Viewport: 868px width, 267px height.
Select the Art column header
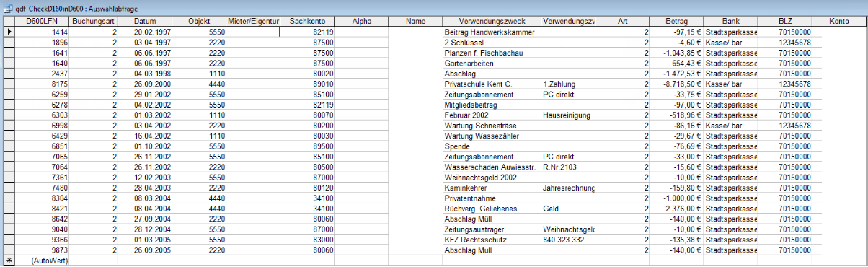[x=623, y=22]
